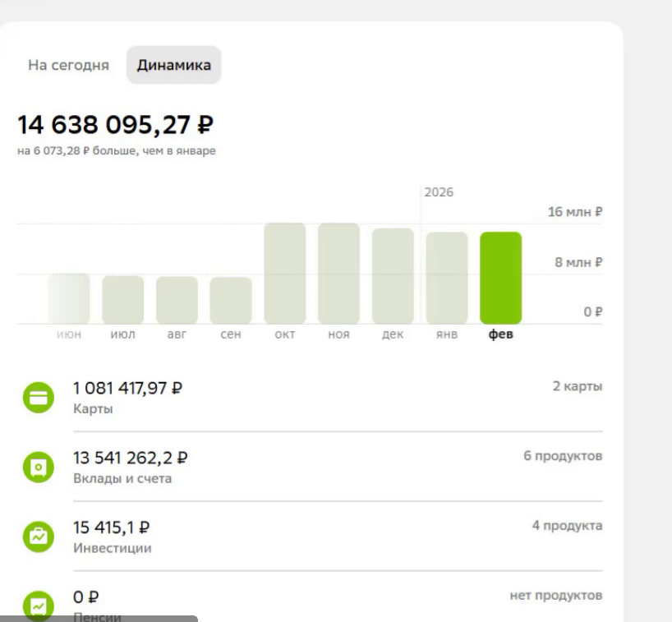Screen dimensions: 672x622
Task: Click the ноя bar in chart
Action: pyautogui.click(x=338, y=274)
